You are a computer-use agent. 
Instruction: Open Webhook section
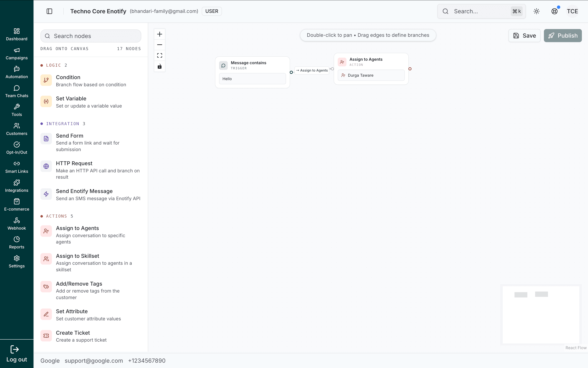(17, 224)
